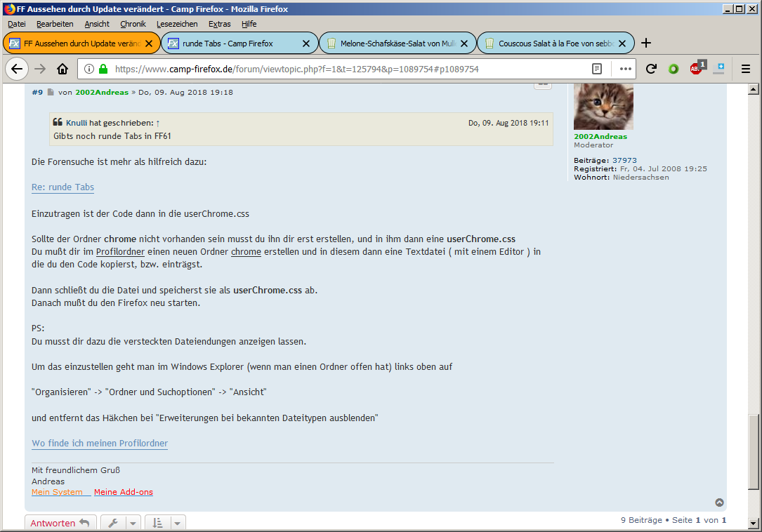This screenshot has width=762, height=532.
Task: Open the Extras menu
Action: click(219, 24)
